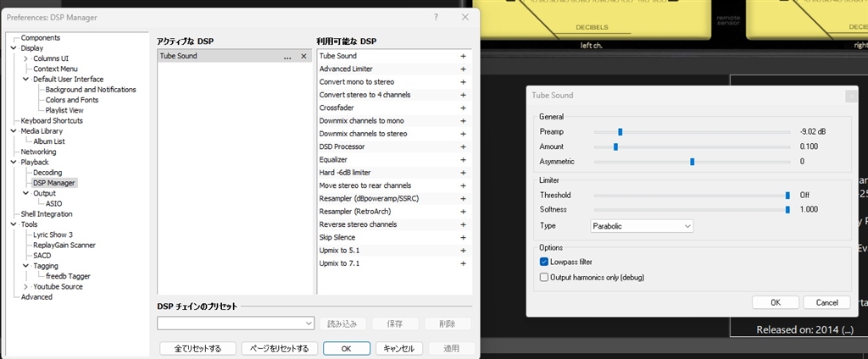Click Cancel in Tube Sound dialog
Screen dimensions: 868x359
click(x=827, y=302)
